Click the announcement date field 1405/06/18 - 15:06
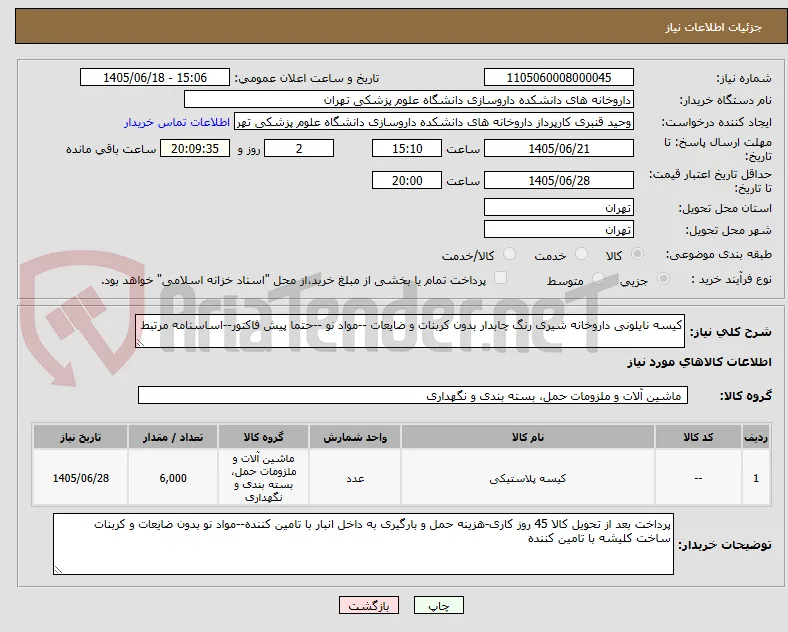788x632 pixels. (155, 77)
